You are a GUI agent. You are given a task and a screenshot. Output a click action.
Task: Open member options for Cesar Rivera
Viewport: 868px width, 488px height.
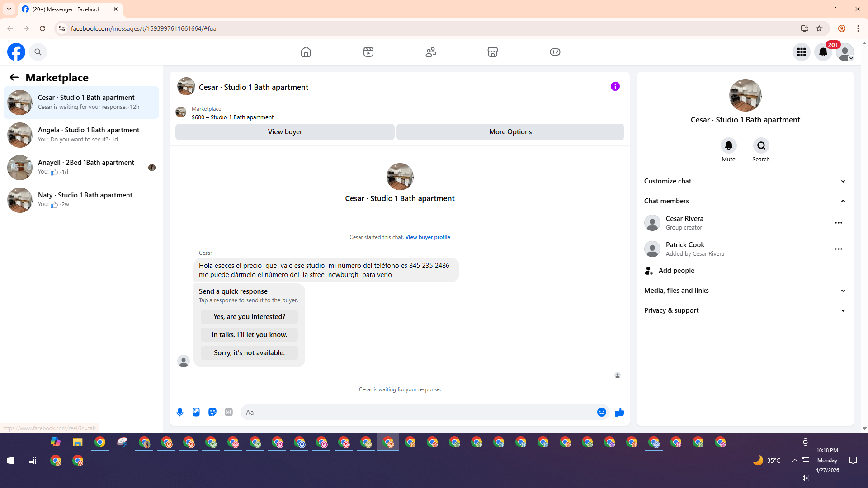(839, 223)
